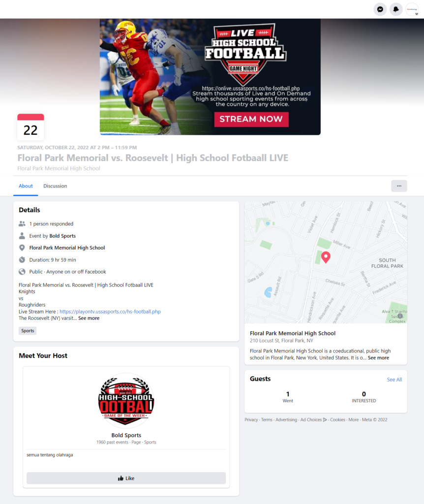The image size is (424, 504).
Task: Open the three-dot more options button
Action: click(x=399, y=186)
